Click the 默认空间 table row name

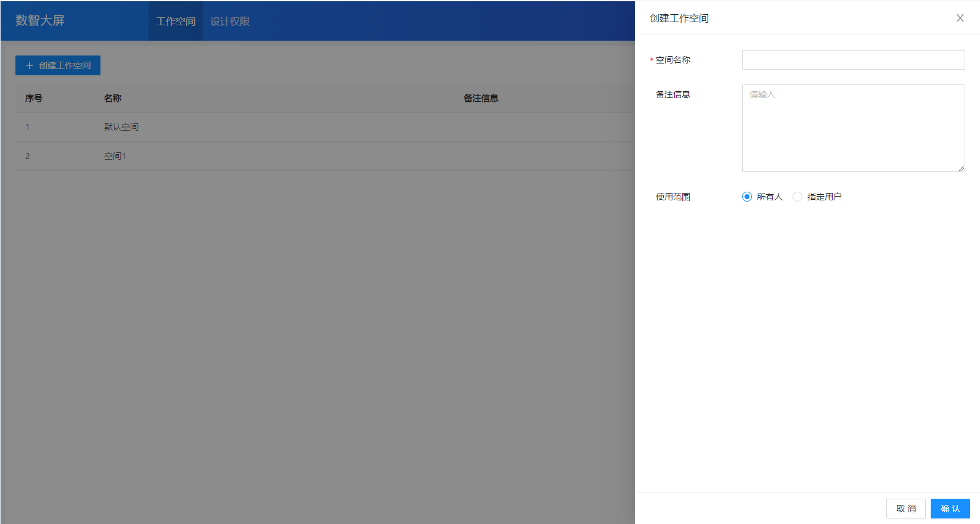(x=121, y=127)
